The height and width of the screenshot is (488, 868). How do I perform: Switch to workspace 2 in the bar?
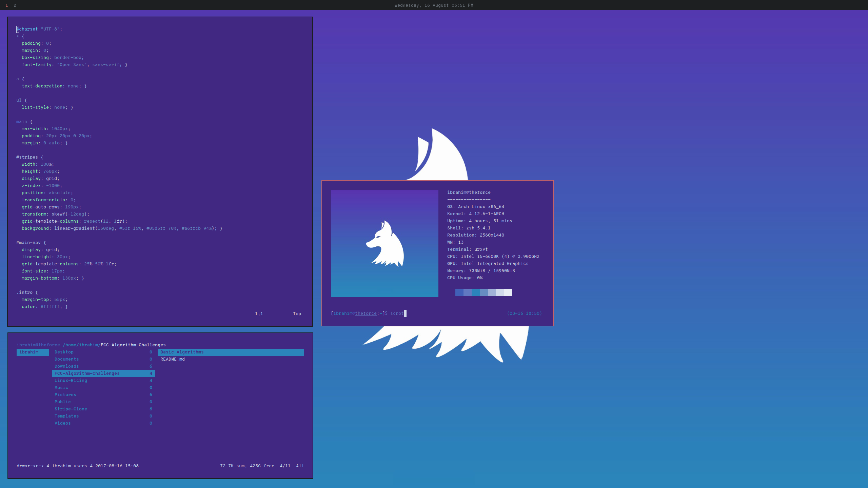point(15,5)
